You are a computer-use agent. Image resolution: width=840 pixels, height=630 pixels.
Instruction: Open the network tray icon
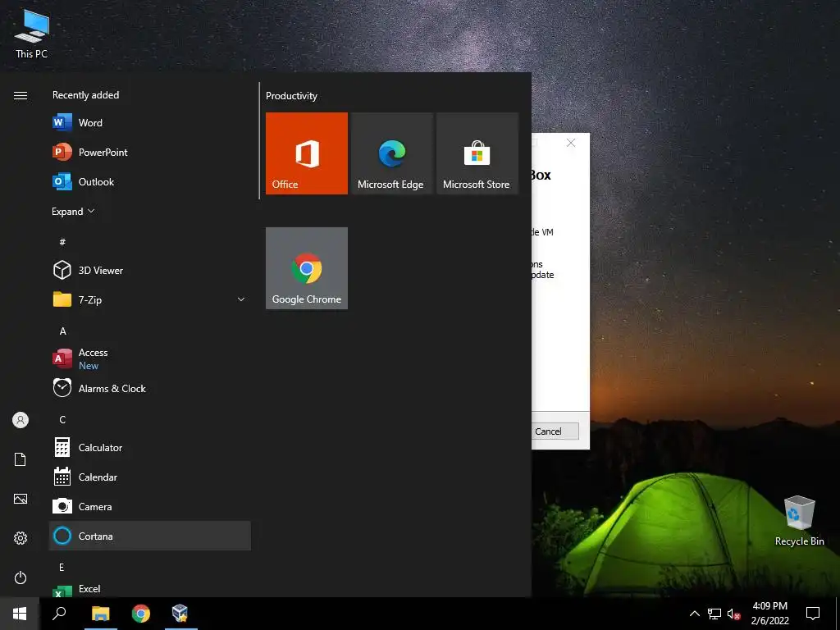tap(714, 614)
